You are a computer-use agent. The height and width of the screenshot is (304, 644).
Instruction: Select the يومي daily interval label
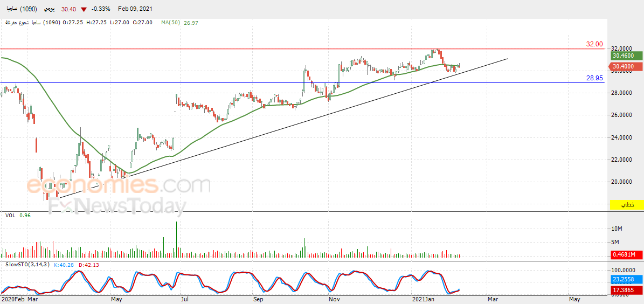pos(48,9)
